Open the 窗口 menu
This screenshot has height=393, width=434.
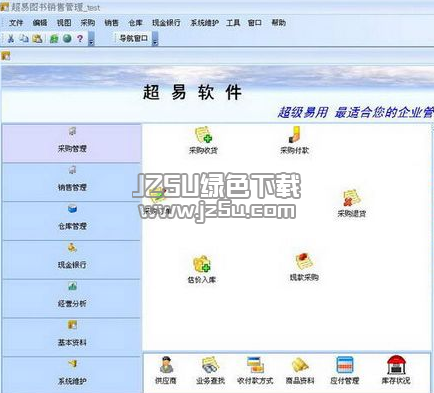254,23
